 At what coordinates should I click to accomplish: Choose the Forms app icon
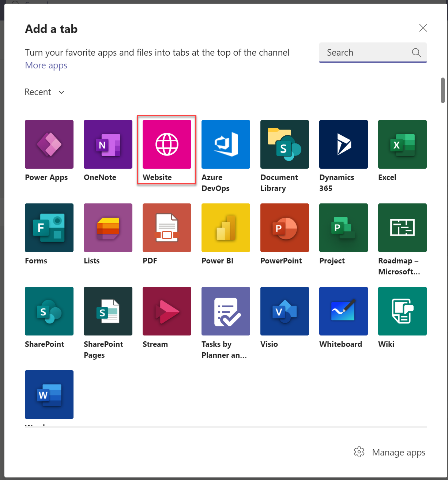tap(49, 228)
